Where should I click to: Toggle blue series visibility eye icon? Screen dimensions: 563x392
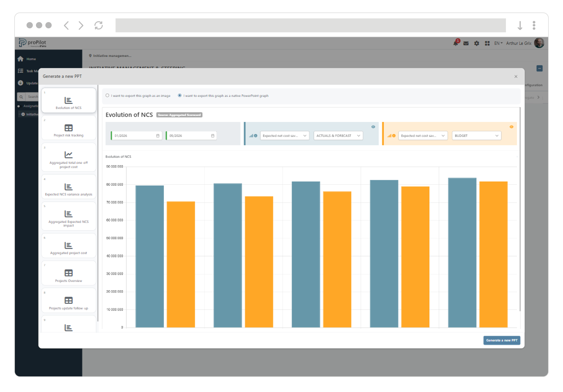[x=373, y=127]
